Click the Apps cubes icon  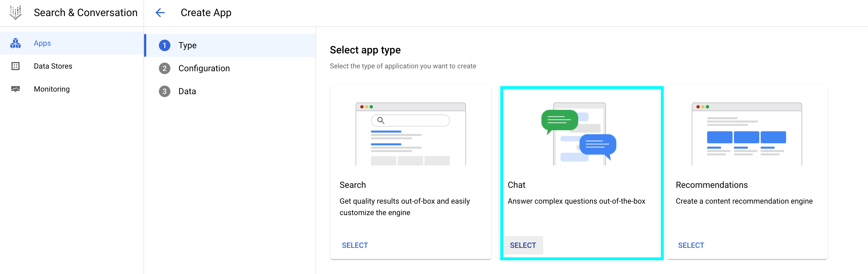click(15, 43)
